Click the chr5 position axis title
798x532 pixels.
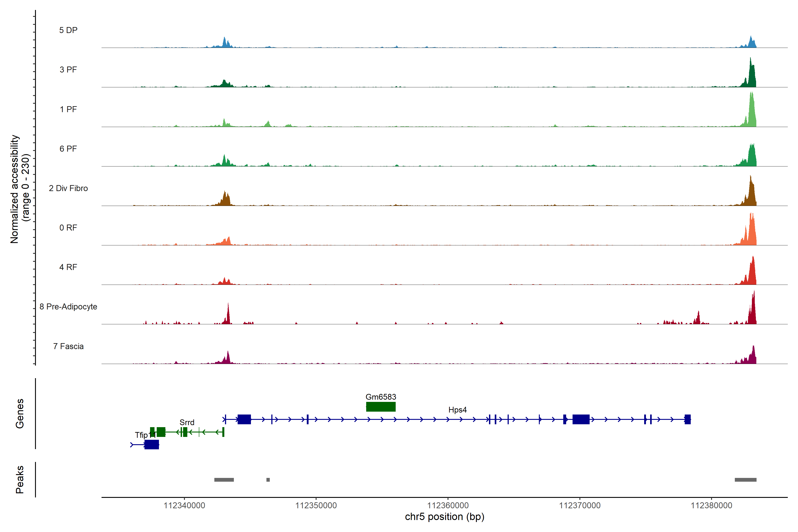click(x=444, y=517)
